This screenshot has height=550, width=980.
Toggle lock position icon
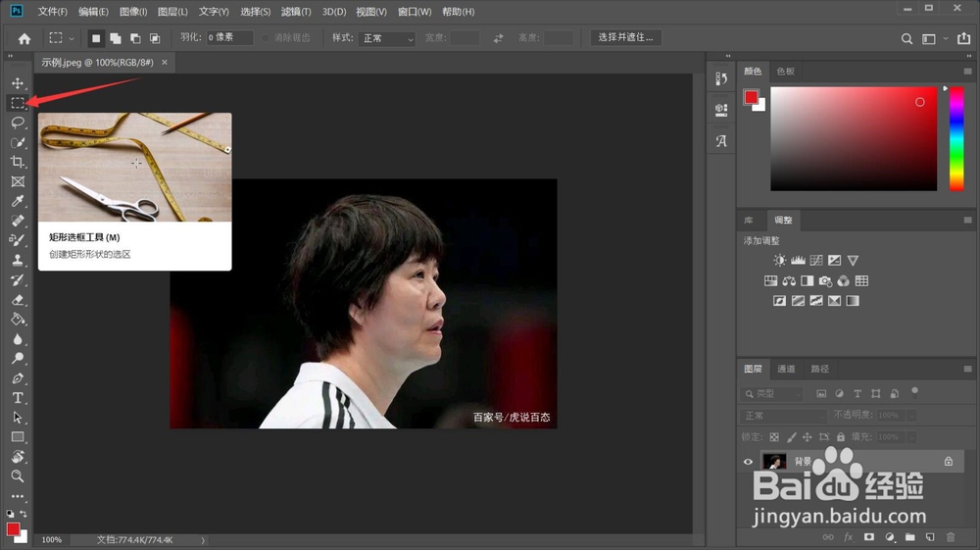(x=808, y=437)
